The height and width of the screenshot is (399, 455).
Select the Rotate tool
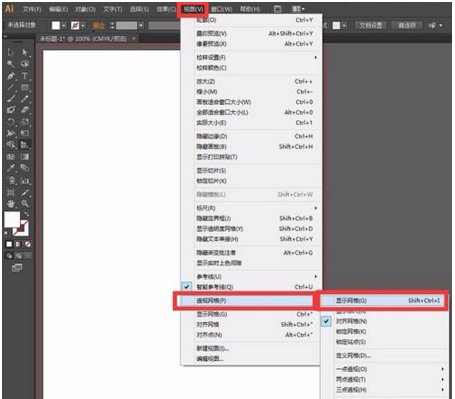[x=11, y=122]
